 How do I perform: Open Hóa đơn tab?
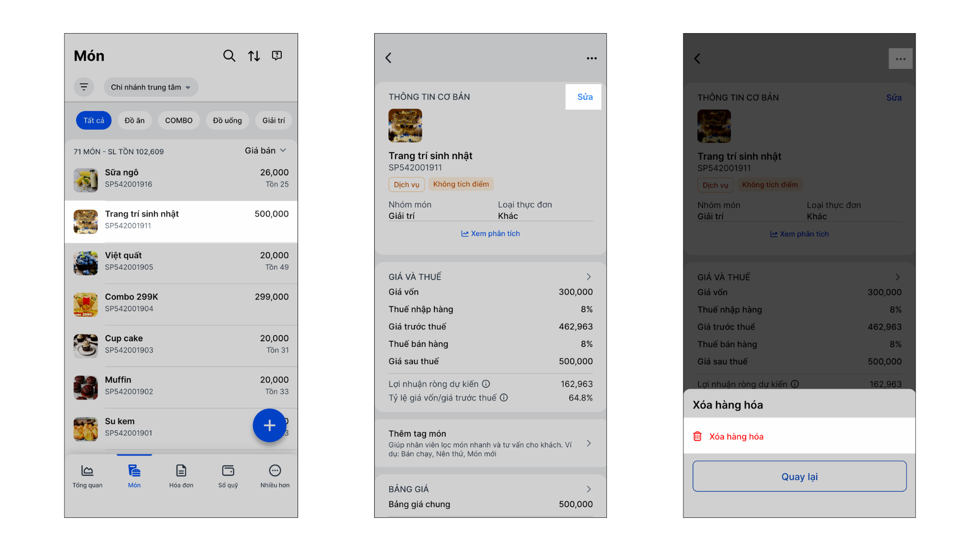181,477
